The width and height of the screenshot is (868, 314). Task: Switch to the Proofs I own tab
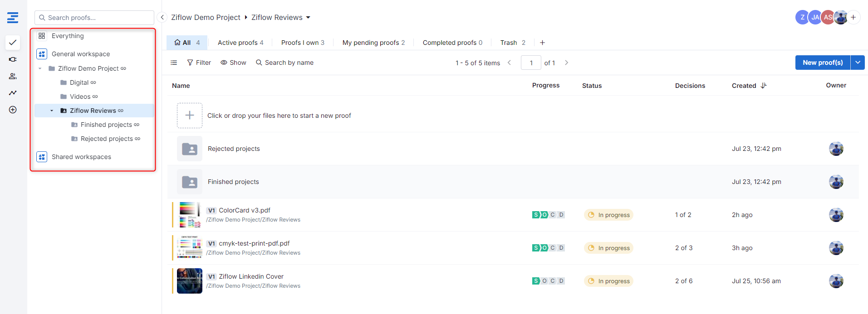[x=303, y=43]
